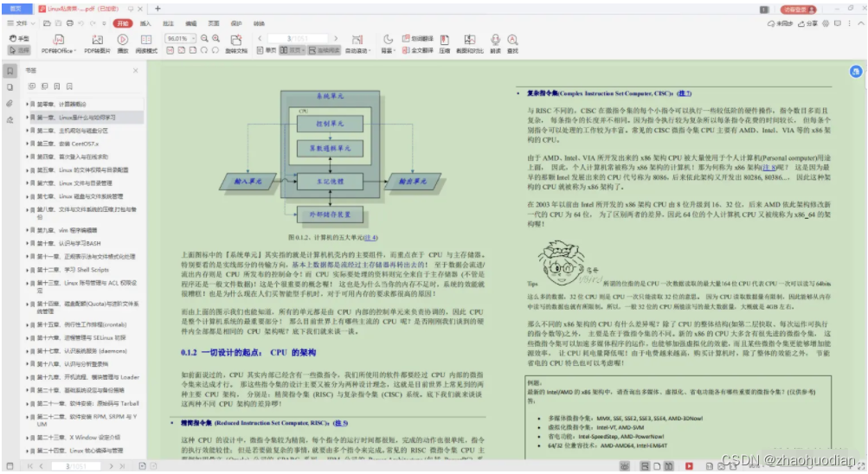Viewport: 868px width, 474px height.
Task: Click the red play button in status bar
Action: (689, 466)
